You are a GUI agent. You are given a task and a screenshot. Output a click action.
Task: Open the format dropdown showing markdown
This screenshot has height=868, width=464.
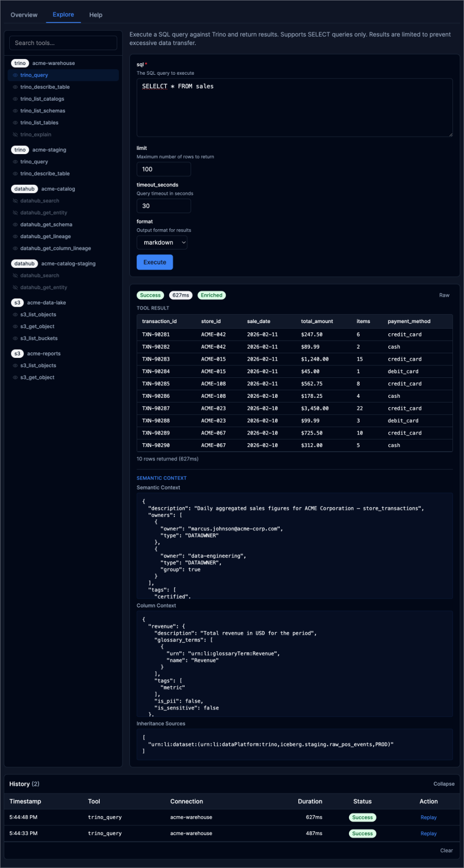pyautogui.click(x=162, y=243)
